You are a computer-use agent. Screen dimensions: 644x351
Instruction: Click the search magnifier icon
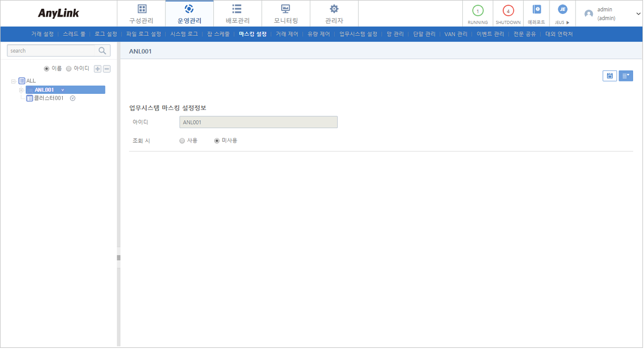click(103, 51)
